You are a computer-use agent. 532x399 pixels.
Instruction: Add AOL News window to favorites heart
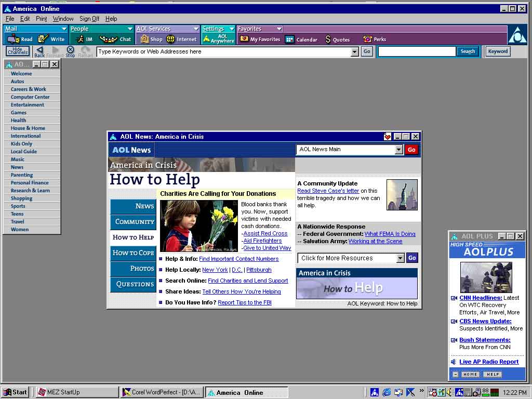click(388, 137)
